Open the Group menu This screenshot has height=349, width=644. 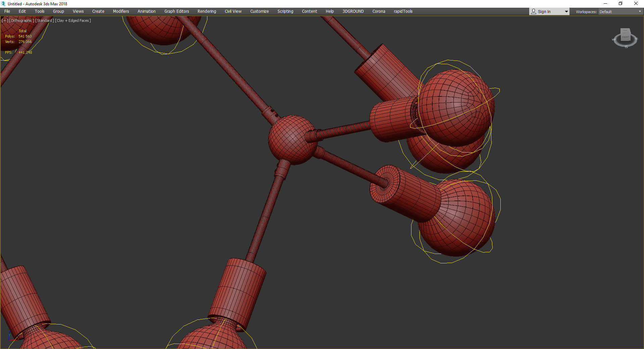[x=58, y=11]
